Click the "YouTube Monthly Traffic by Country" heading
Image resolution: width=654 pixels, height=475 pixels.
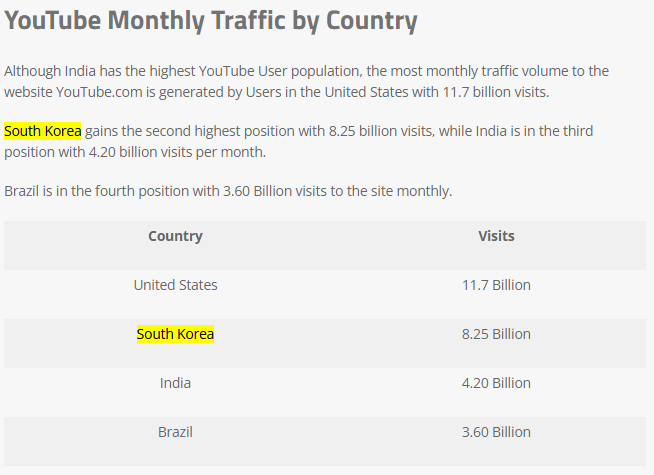[211, 21]
